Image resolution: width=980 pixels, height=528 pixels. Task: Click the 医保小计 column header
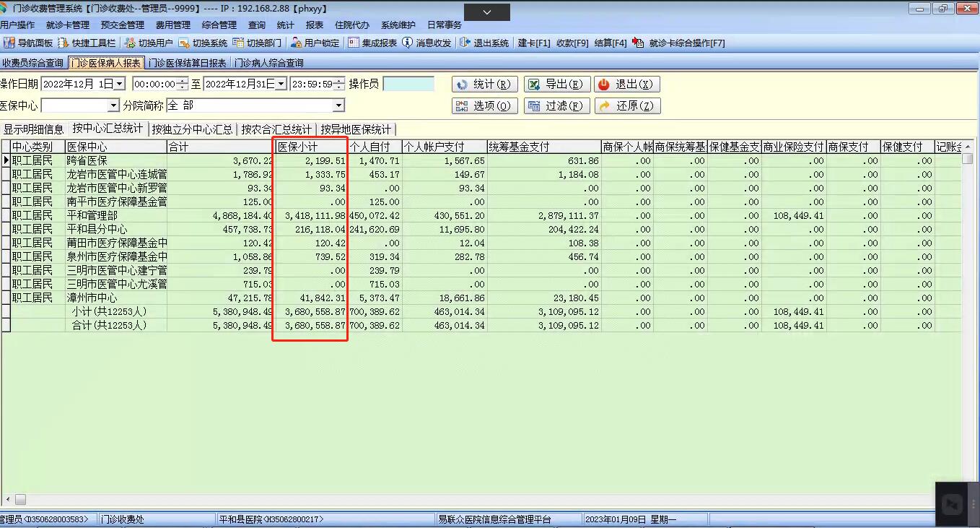point(311,147)
